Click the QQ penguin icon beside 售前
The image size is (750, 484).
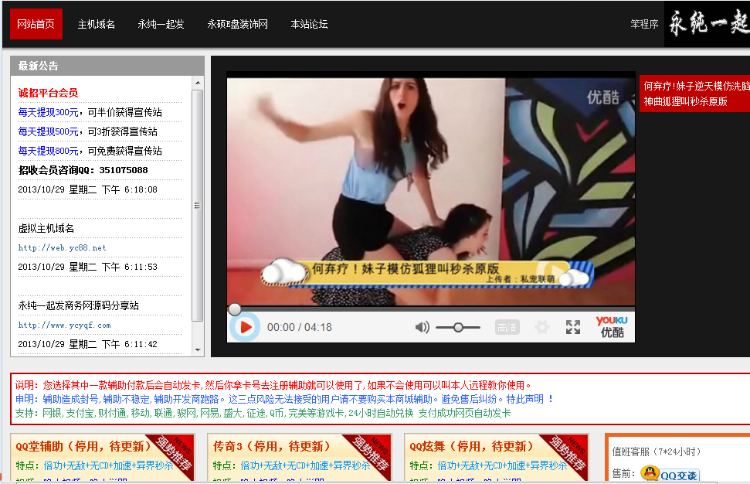click(x=650, y=473)
